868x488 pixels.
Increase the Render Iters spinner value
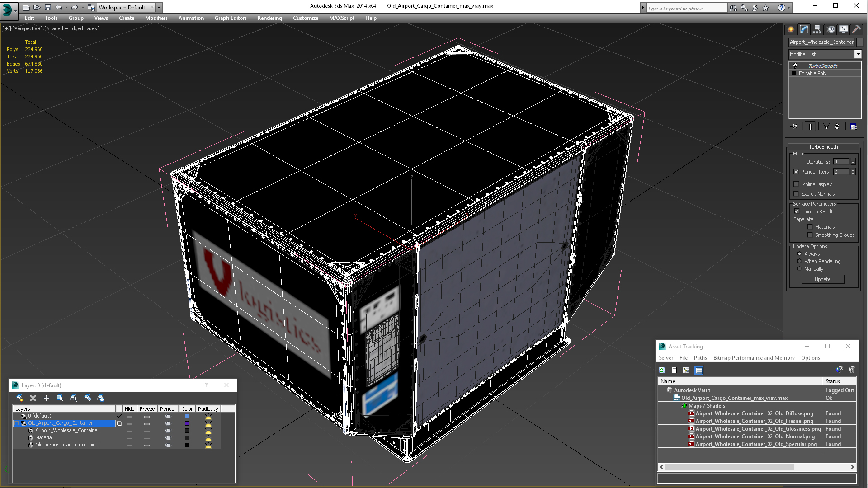click(x=853, y=170)
